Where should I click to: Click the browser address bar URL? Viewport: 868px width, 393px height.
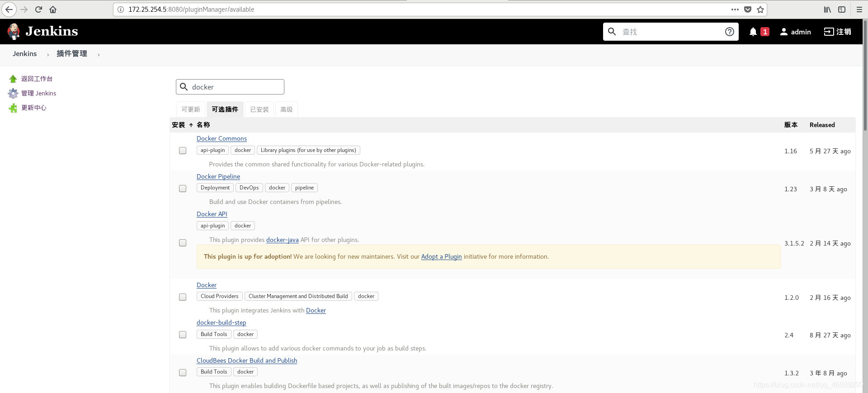[x=191, y=9]
